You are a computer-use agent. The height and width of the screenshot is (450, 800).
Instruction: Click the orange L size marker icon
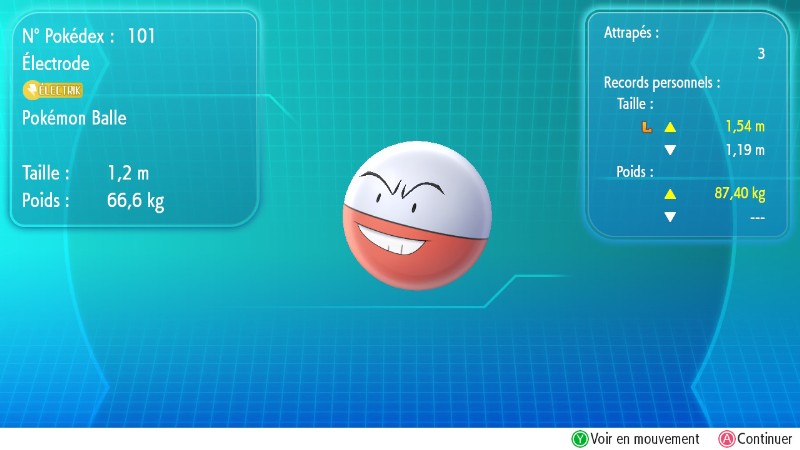click(645, 128)
